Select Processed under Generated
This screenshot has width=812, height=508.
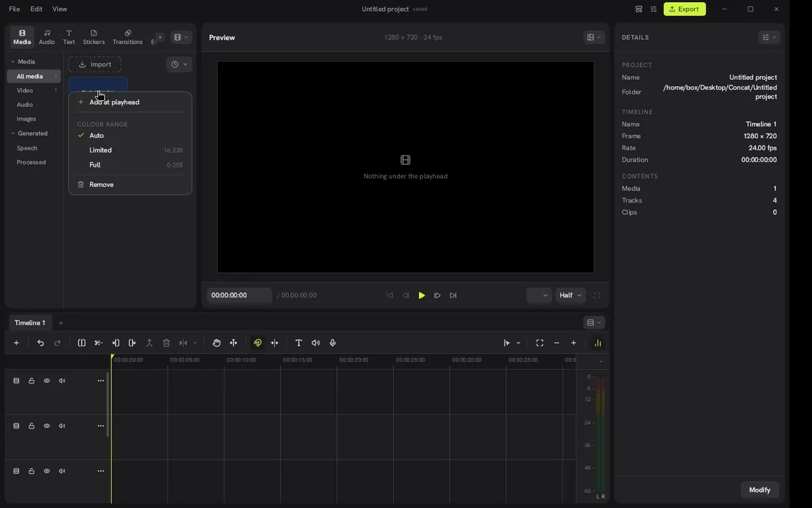[x=34, y=162]
